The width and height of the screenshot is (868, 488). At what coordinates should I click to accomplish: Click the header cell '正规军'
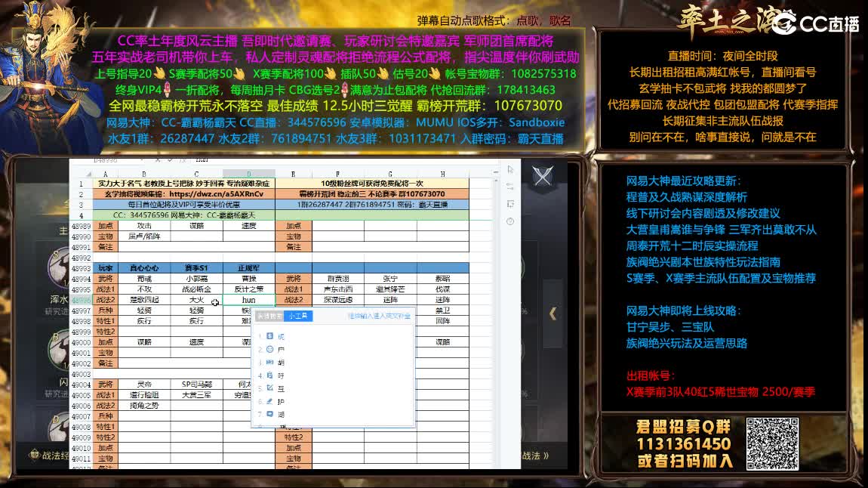249,268
